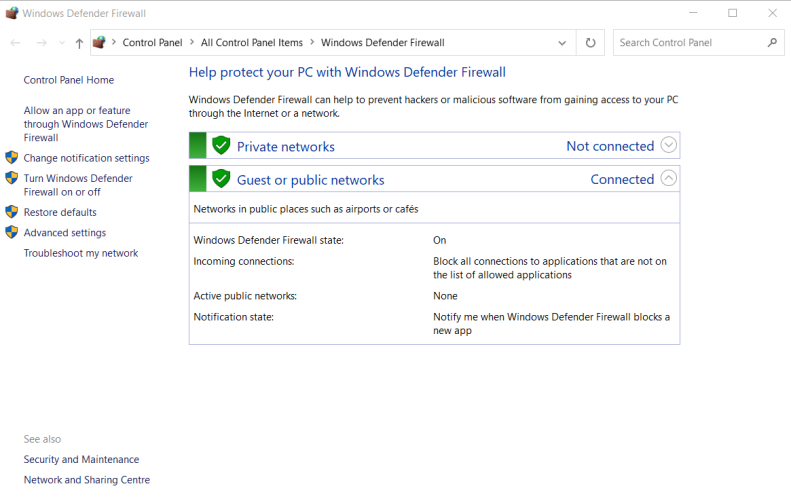Click the Private networks heading
Viewport: 791px width, 501px height.
(x=286, y=146)
